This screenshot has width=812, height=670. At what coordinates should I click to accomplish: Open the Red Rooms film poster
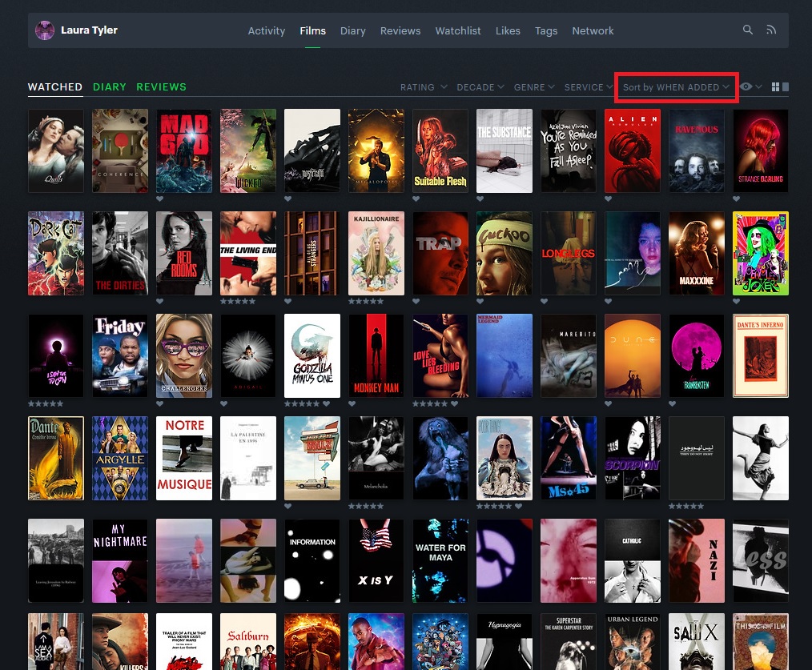(184, 253)
